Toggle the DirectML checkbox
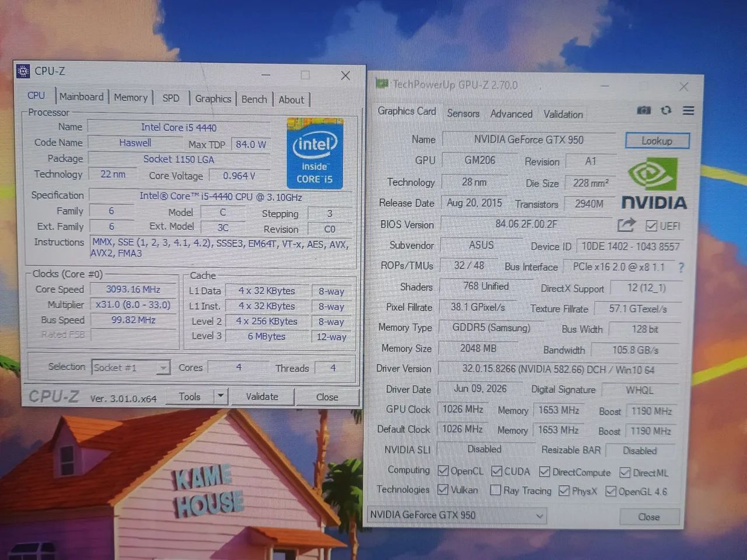 [x=625, y=473]
